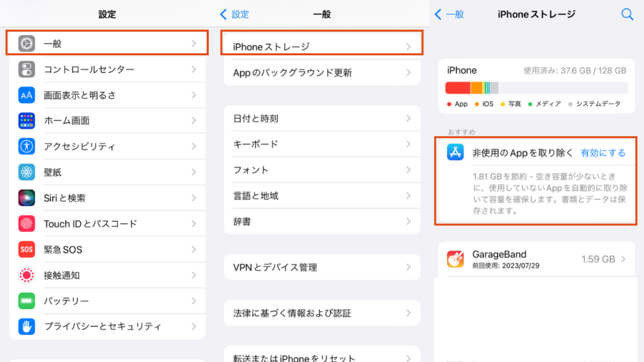
Task: Expand chevron on 画面表示と明るさ row
Action: [x=194, y=96]
